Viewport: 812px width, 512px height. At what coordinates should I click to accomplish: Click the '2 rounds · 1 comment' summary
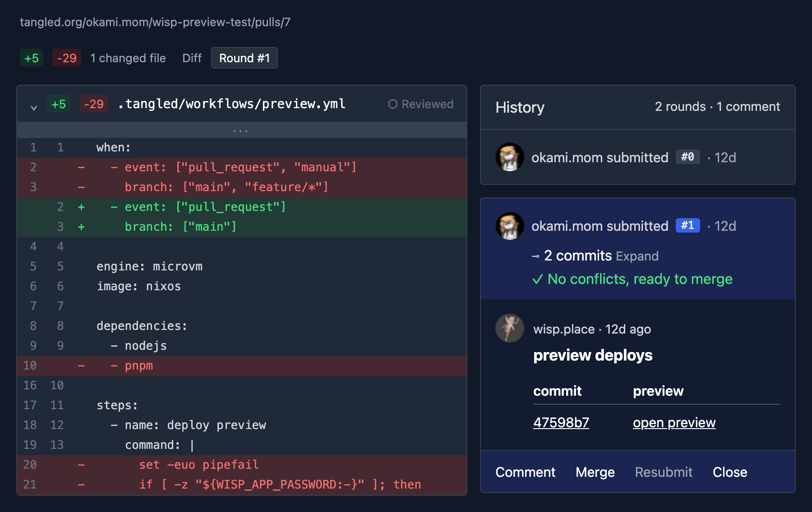click(717, 106)
